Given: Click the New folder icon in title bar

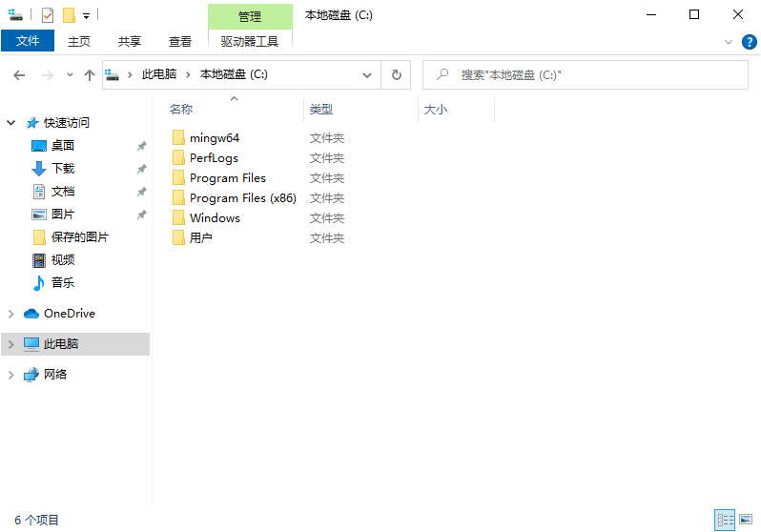Looking at the screenshot, I should pyautogui.click(x=69, y=15).
